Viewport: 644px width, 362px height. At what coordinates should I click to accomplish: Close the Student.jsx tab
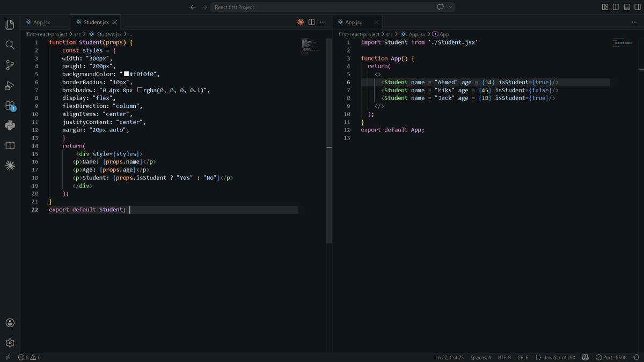click(x=114, y=22)
